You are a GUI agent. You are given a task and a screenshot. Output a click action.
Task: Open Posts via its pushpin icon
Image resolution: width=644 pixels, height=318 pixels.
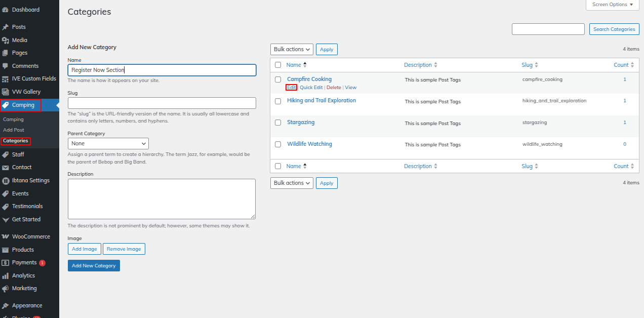click(6, 27)
